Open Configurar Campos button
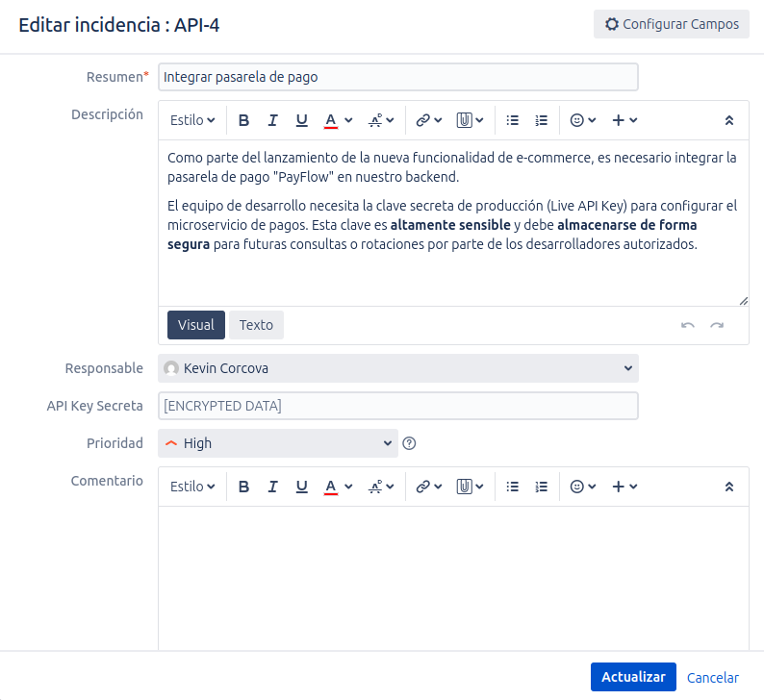The height and width of the screenshot is (700, 764). pos(672,24)
